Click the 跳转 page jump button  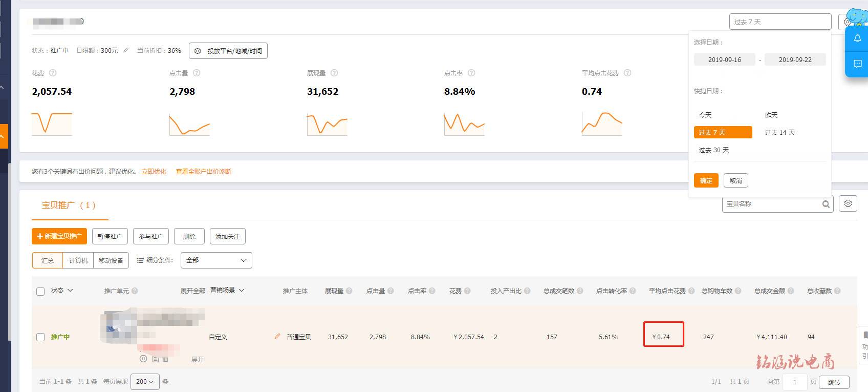pos(834,382)
